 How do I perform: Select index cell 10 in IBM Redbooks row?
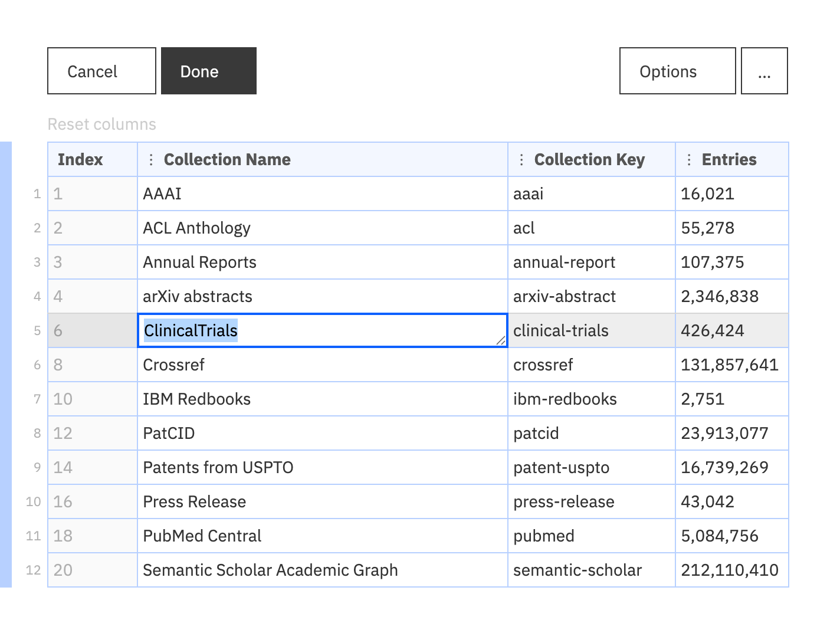[93, 399]
